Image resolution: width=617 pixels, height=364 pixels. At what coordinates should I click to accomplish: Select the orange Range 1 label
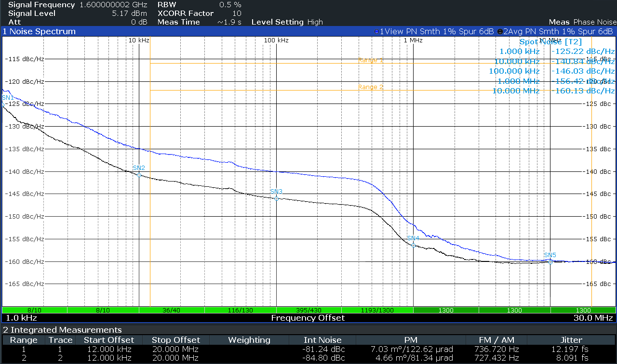(x=371, y=60)
